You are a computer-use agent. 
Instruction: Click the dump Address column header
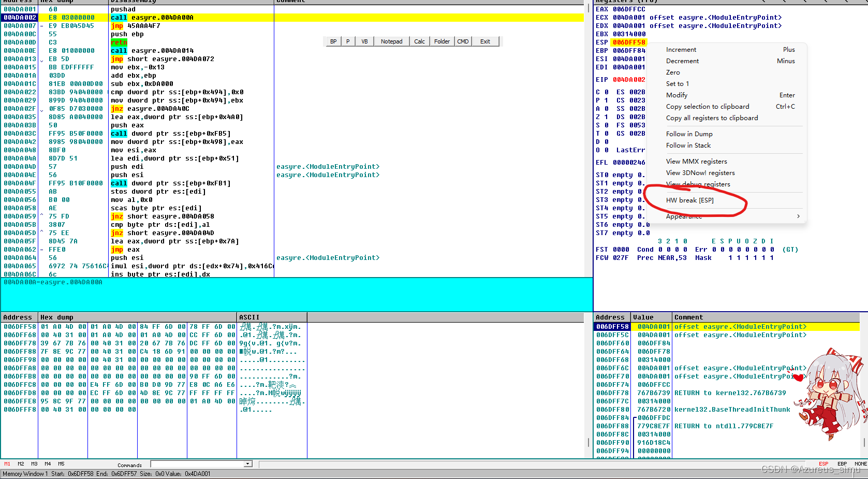click(19, 317)
